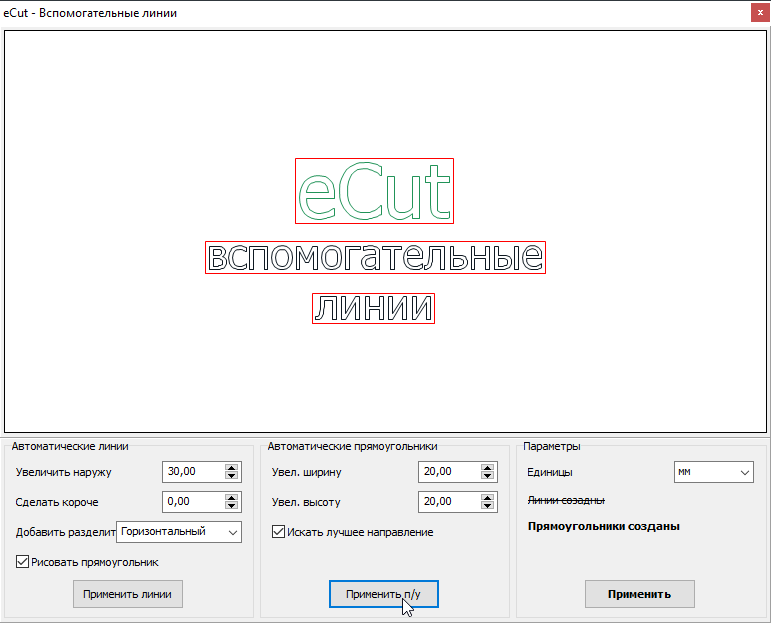Increase 'Увел. высоту' value with up arrow
This screenshot has width=771, height=623.
(x=487, y=498)
